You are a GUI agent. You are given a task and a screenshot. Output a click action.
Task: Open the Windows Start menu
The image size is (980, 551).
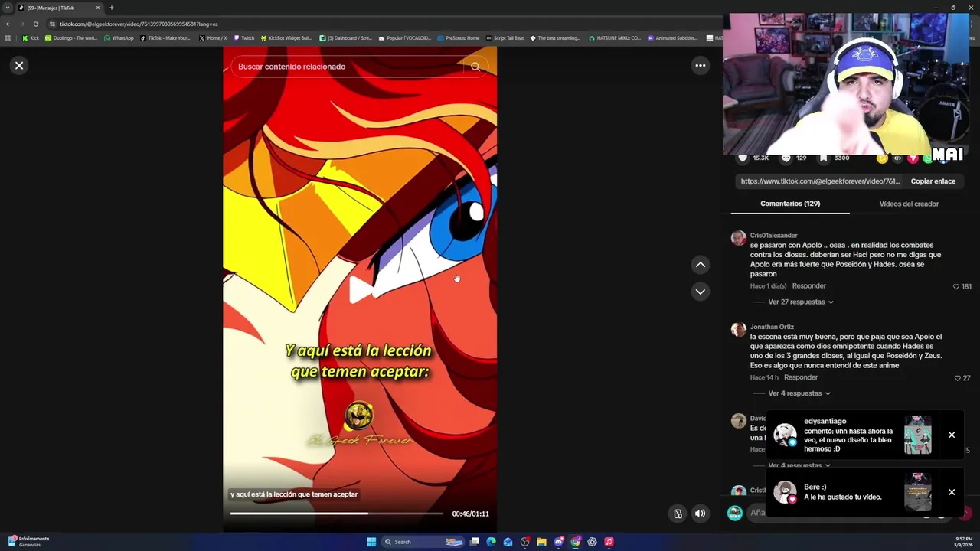point(371,542)
